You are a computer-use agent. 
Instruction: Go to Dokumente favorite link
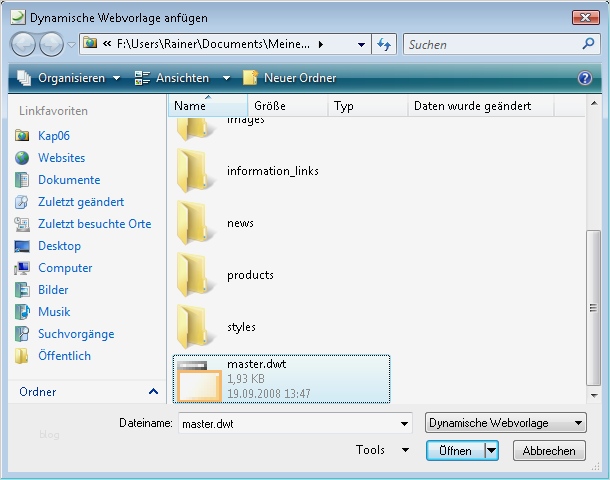69,180
